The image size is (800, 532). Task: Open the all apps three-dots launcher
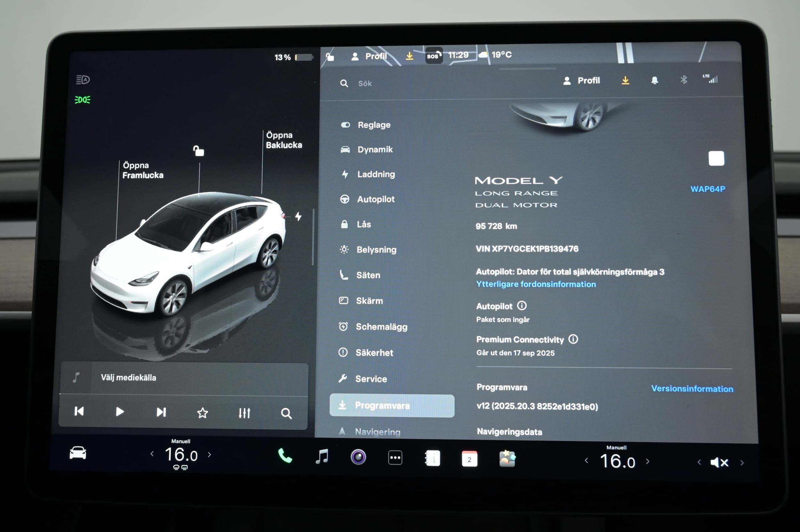pos(395,458)
